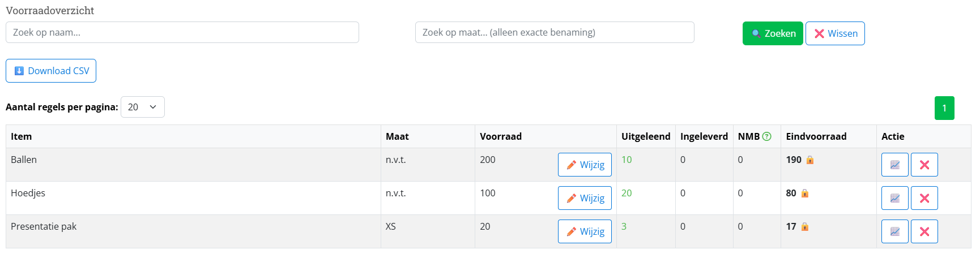Focus the 'Zoek op maat' size field
Image resolution: width=980 pixels, height=258 pixels.
pos(554,32)
